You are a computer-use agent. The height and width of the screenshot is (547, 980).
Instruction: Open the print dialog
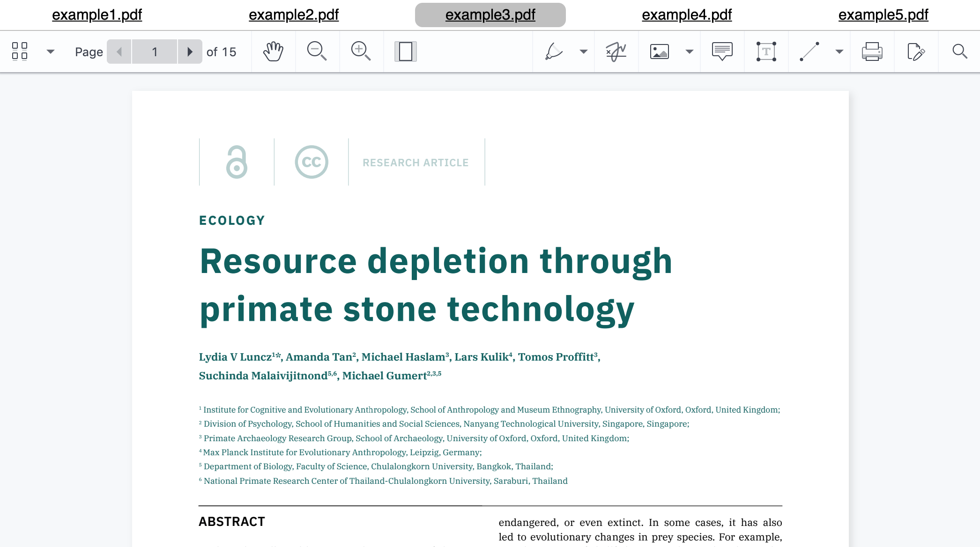coord(872,52)
